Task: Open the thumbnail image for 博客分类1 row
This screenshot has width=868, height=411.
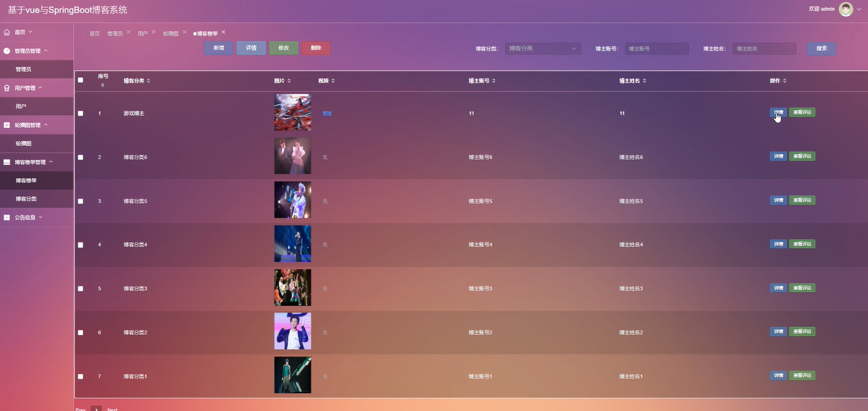Action: (x=292, y=375)
